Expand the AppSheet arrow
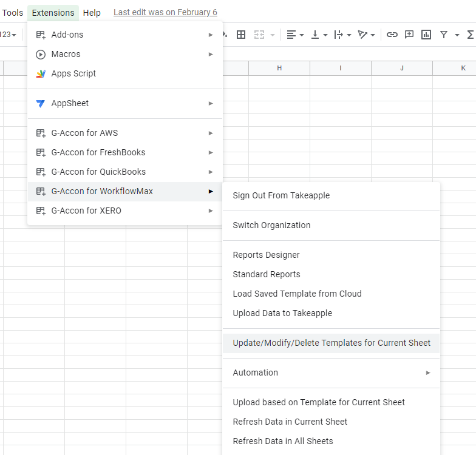This screenshot has width=476, height=455. click(211, 103)
